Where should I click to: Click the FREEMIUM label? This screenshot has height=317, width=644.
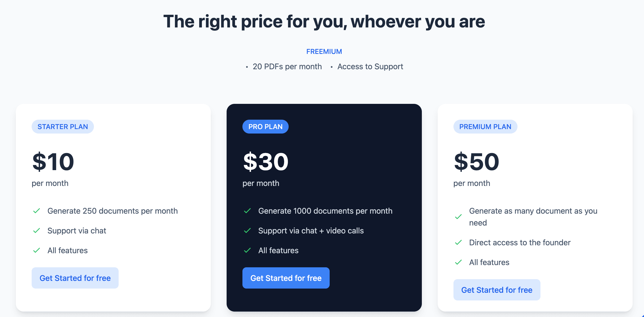[324, 51]
